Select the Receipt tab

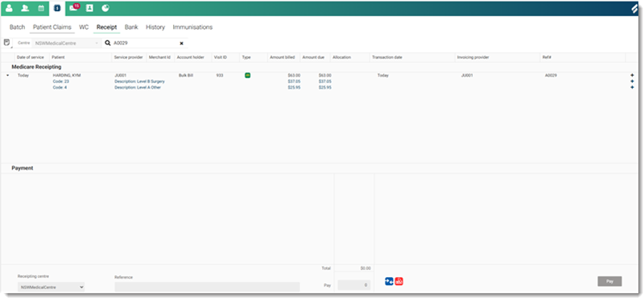click(x=107, y=27)
